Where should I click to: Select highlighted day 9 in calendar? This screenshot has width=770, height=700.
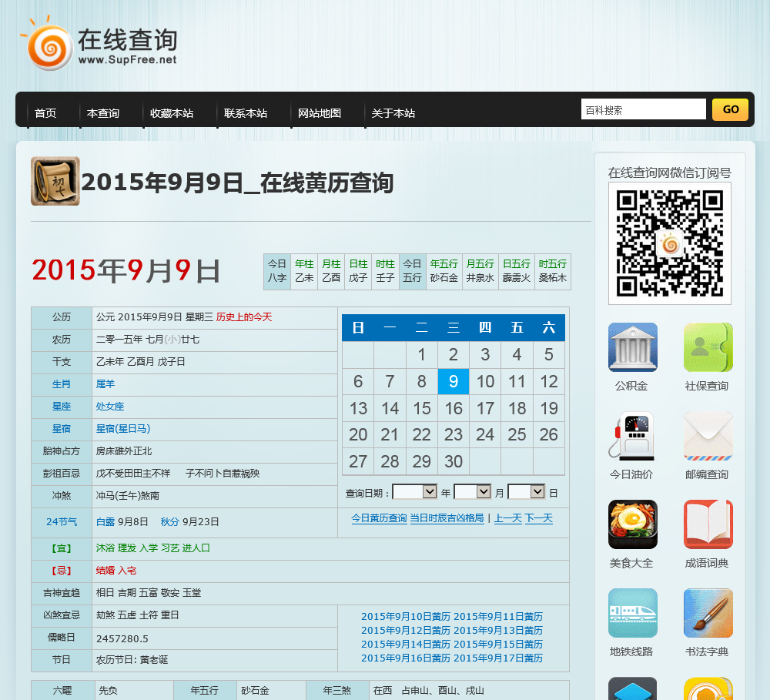point(454,381)
